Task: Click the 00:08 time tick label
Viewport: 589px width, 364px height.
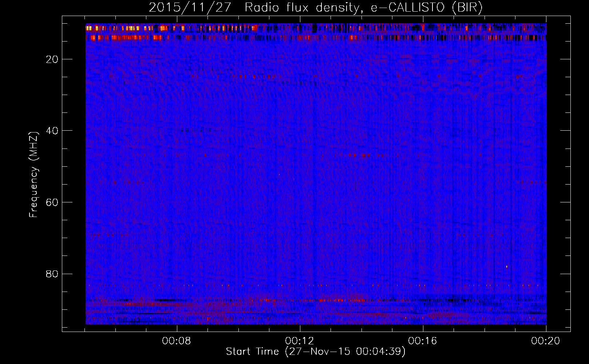Action: 177,341
